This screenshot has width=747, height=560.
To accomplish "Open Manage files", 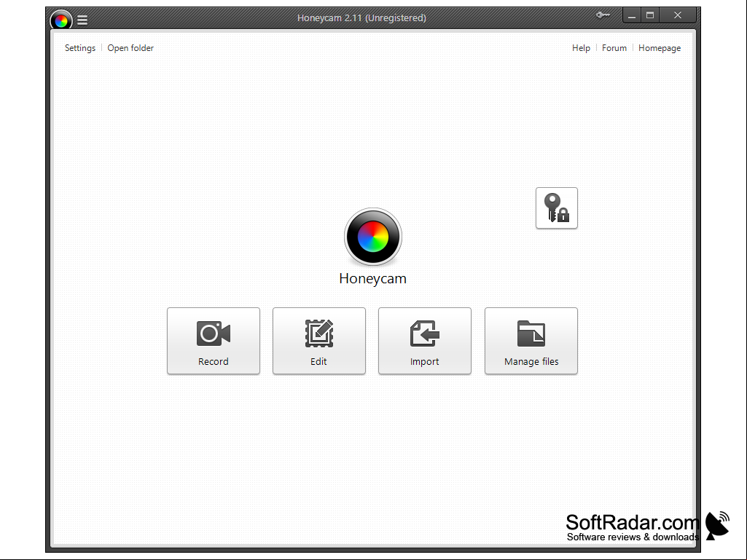I will point(531,341).
